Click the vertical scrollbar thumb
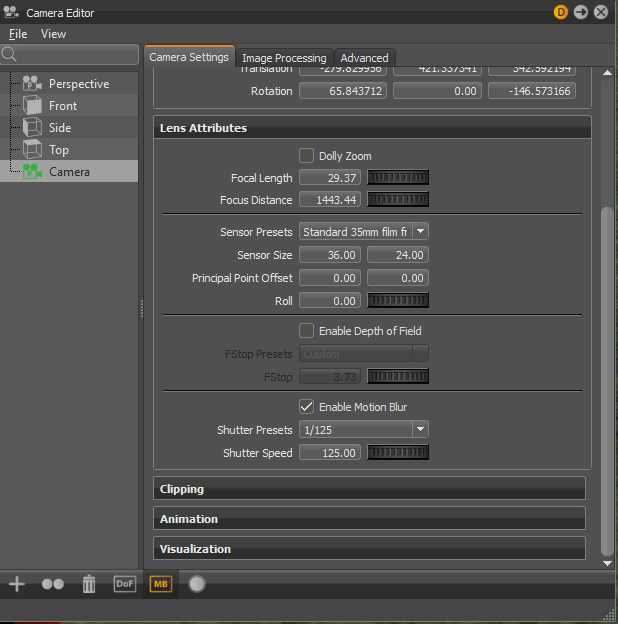Image resolution: width=618 pixels, height=624 pixels. [x=607, y=381]
